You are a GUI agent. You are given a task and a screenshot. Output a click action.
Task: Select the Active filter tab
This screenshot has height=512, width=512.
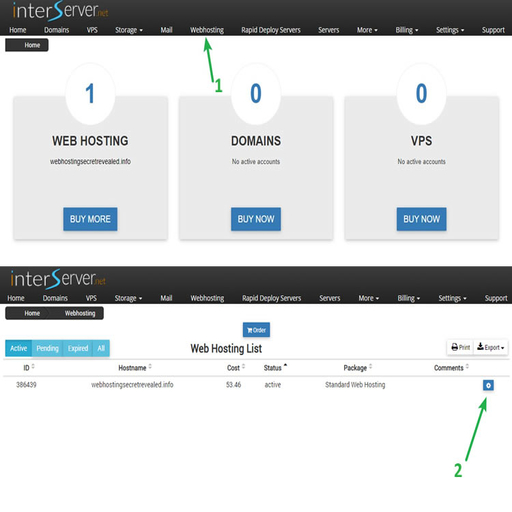[19, 348]
